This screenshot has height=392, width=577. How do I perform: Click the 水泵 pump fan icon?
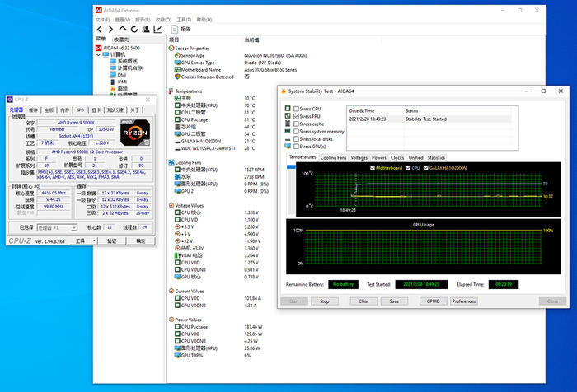point(177,176)
